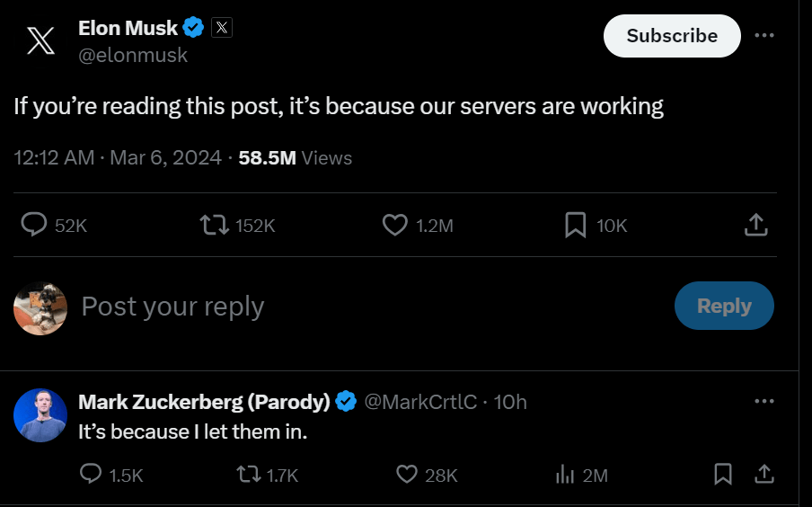Bookmark Elon Musk's post
Viewport: 812px width, 507px height.
pos(575,225)
